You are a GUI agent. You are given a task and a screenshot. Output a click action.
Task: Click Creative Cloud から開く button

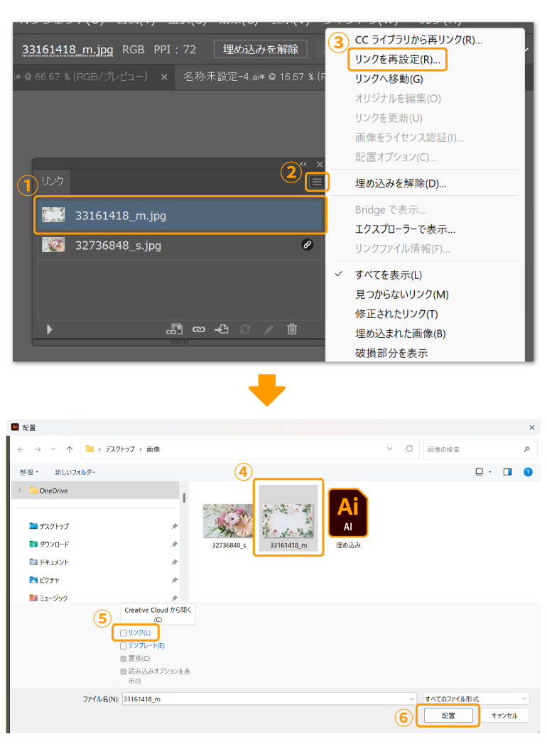pos(158,614)
